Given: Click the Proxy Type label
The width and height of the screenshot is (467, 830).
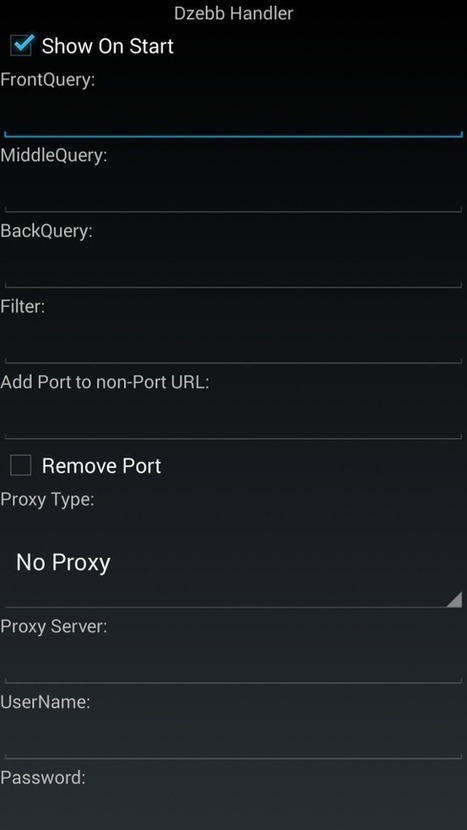Looking at the screenshot, I should pyautogui.click(x=47, y=500).
